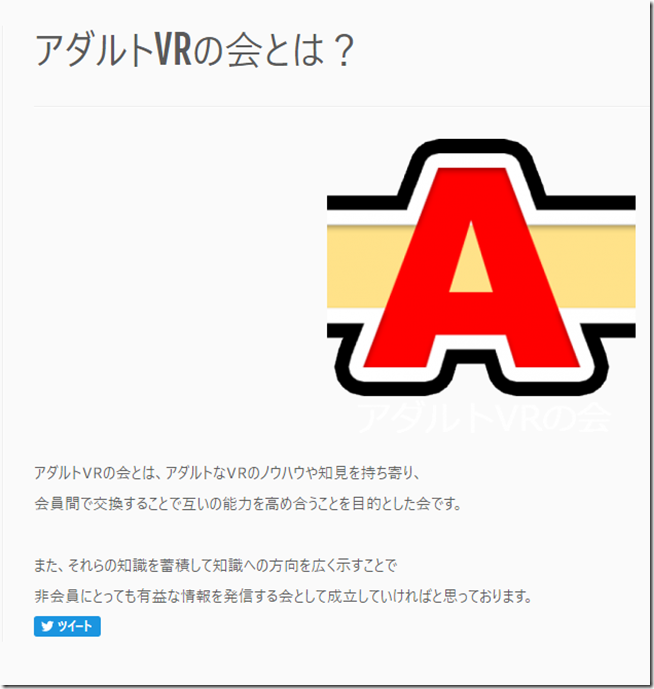The width and height of the screenshot is (654, 689).
Task: Select the page heading アダルトVRの会とは？
Action: point(194,51)
